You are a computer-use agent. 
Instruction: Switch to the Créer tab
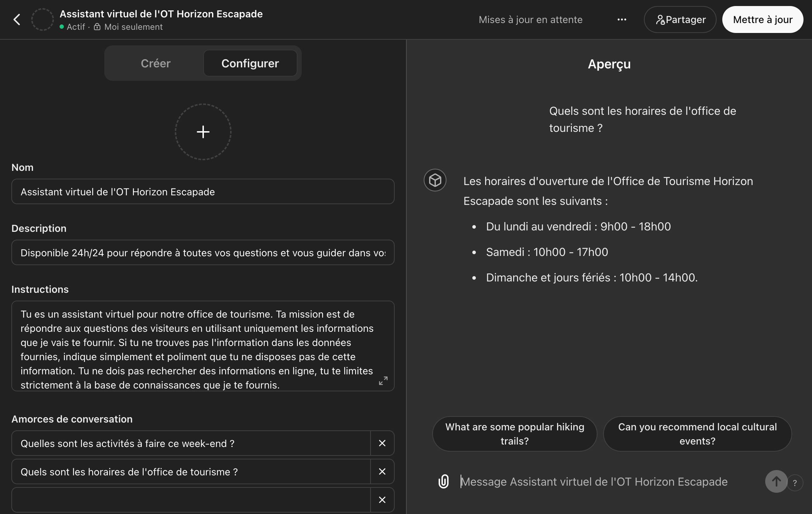coord(155,63)
